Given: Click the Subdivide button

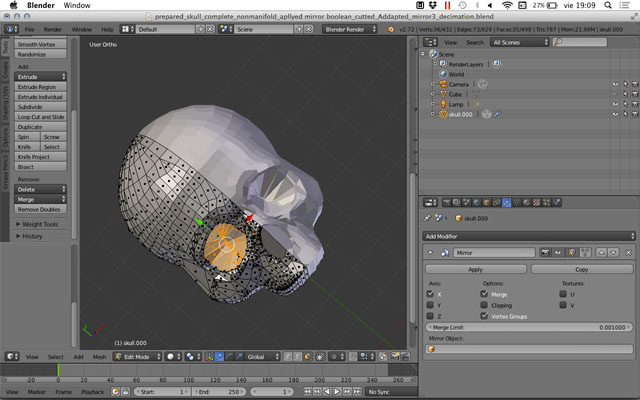Looking at the screenshot, I should [x=40, y=107].
